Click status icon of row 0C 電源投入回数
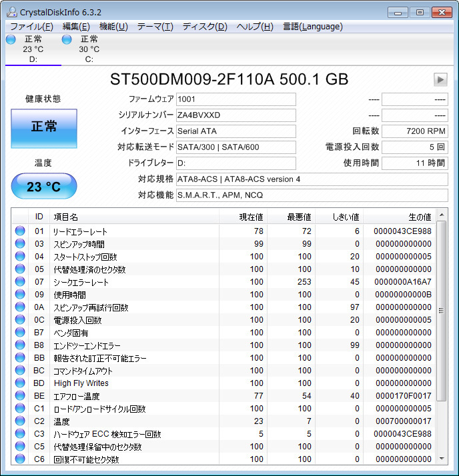 pyautogui.click(x=20, y=319)
